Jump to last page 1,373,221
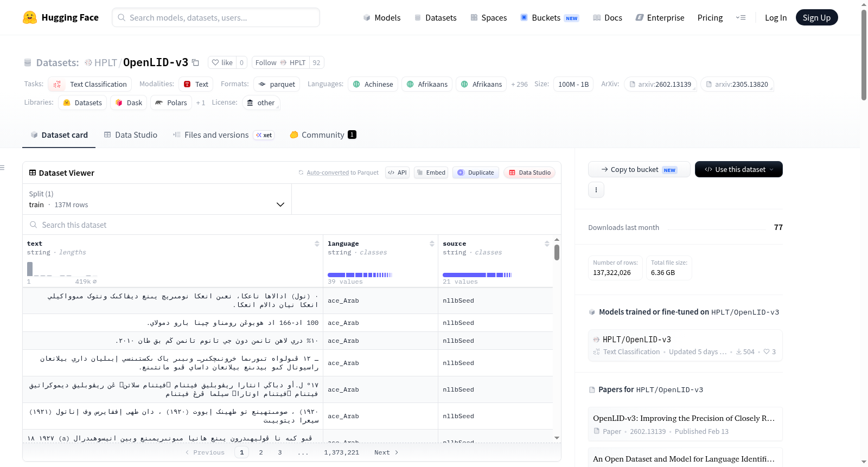 342,452
